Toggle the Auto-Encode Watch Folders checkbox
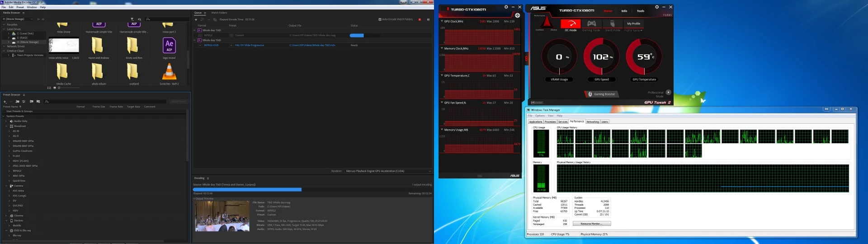This screenshot has width=868, height=244. coord(380,19)
